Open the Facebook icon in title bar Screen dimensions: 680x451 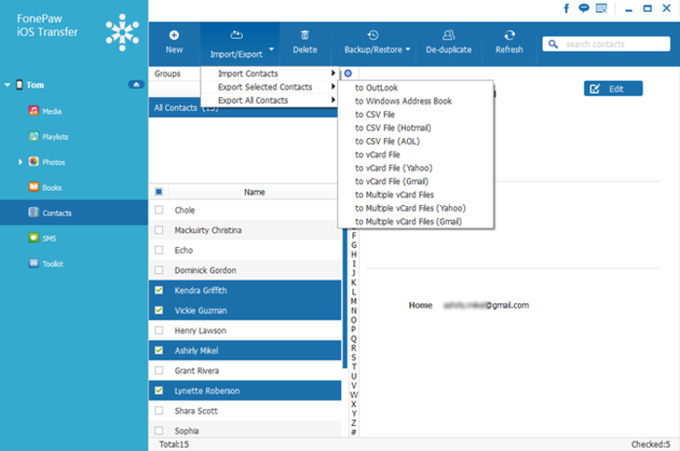point(566,8)
